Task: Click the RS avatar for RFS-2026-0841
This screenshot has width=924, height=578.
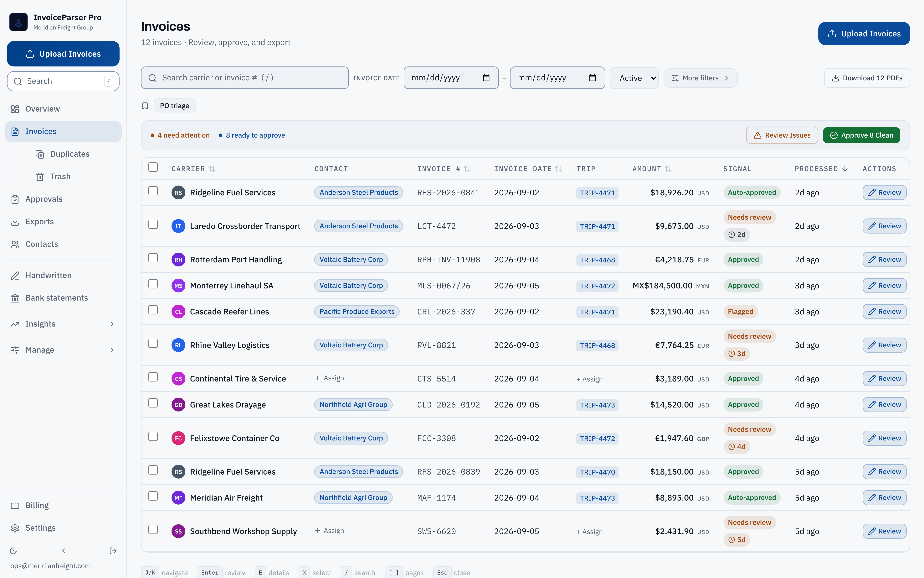Action: tap(178, 193)
